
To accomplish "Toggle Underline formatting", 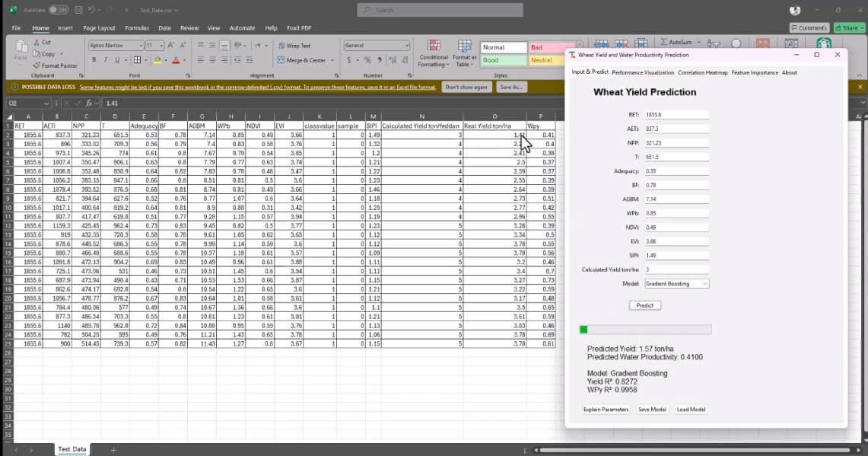I will (117, 60).
